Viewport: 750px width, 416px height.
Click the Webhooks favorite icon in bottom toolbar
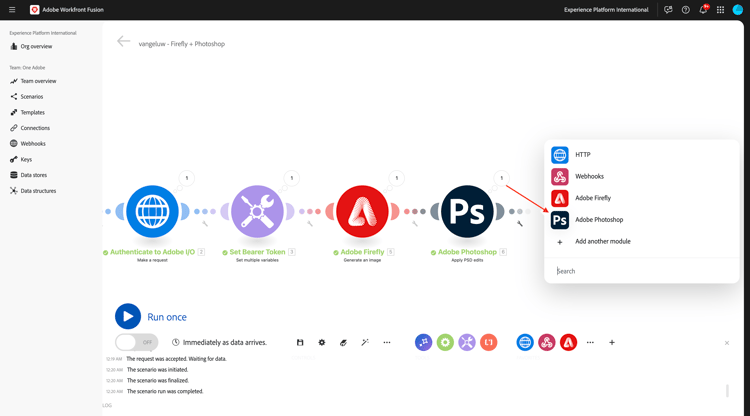click(546, 342)
